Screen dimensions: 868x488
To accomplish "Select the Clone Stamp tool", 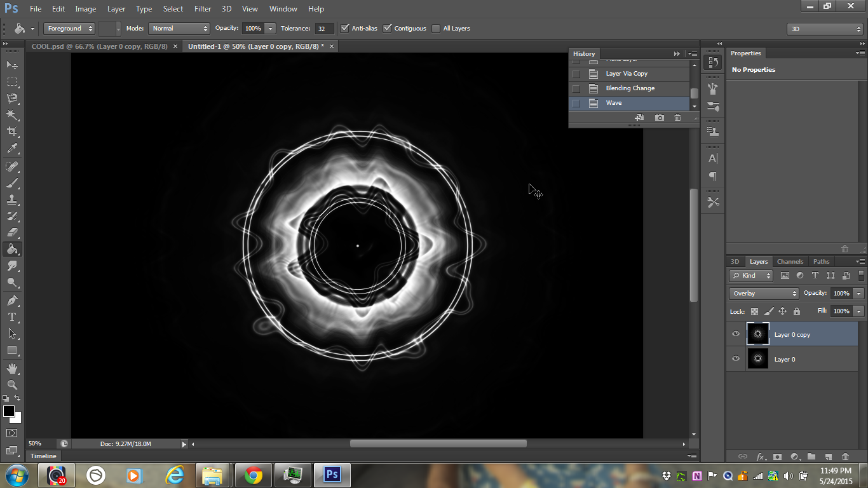I will pos(12,200).
